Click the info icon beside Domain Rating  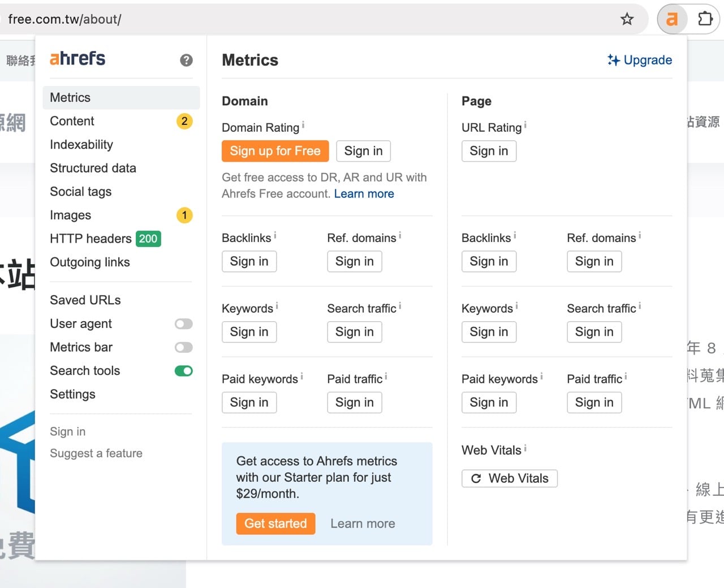[x=303, y=124]
